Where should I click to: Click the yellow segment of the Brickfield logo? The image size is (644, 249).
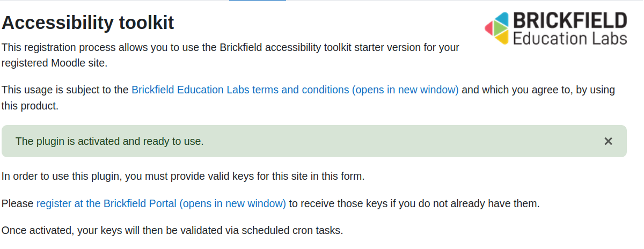click(501, 38)
